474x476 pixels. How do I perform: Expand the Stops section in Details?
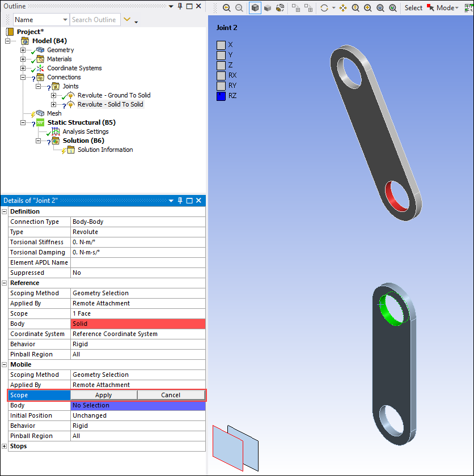(4, 447)
